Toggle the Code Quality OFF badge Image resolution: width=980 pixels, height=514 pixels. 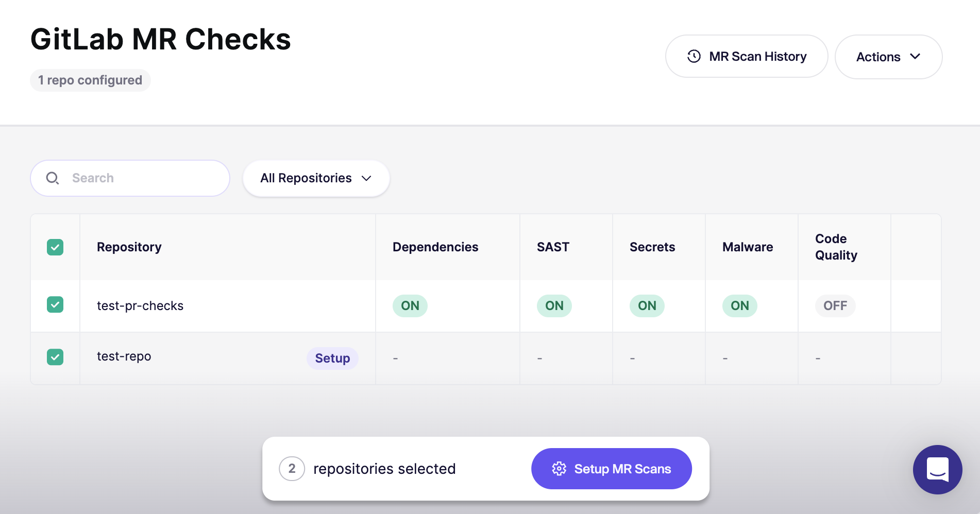pyautogui.click(x=835, y=306)
